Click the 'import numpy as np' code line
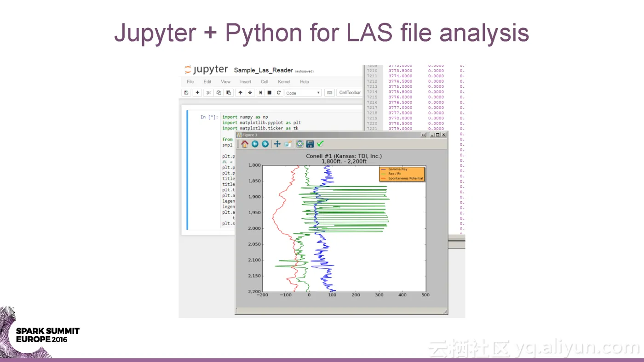This screenshot has width=644, height=362. coord(245,117)
